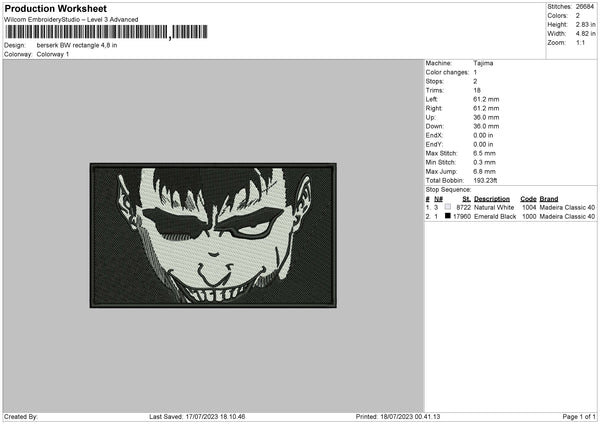Click the 'Brand' column header
Viewport: 600px width, 424px height.
coord(549,199)
